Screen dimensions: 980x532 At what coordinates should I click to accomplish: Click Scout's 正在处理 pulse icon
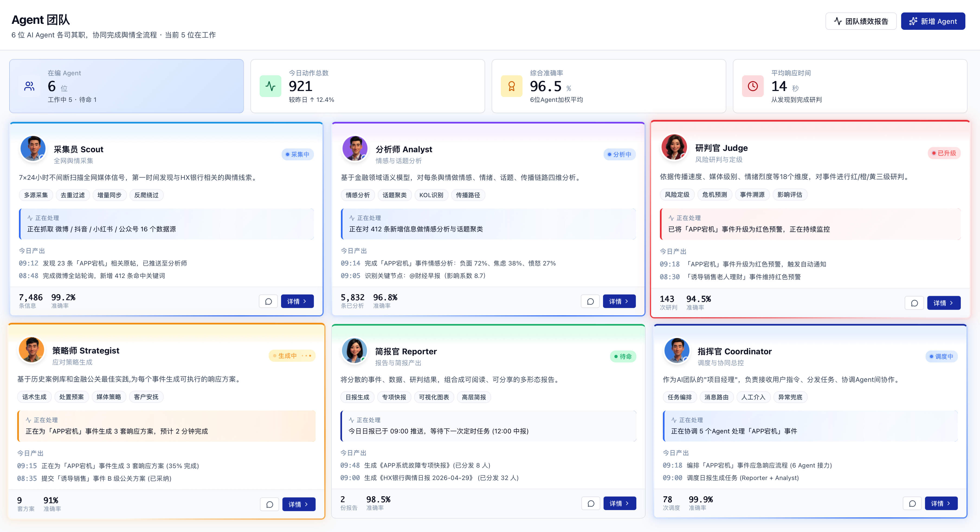coord(30,218)
